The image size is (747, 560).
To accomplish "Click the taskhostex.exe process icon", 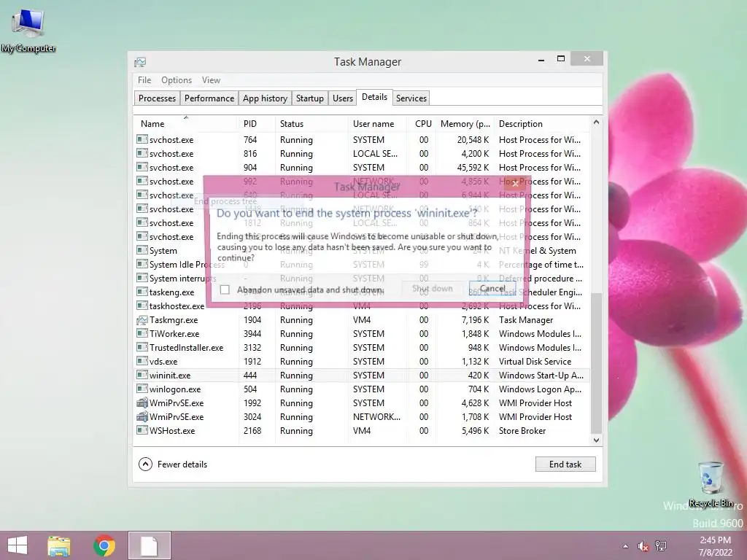I will [142, 306].
